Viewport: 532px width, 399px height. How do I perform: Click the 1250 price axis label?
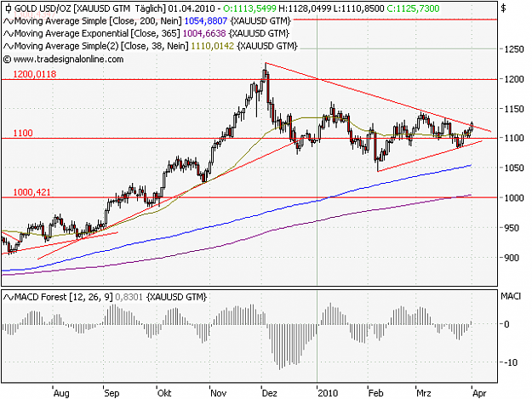pyautogui.click(x=514, y=49)
